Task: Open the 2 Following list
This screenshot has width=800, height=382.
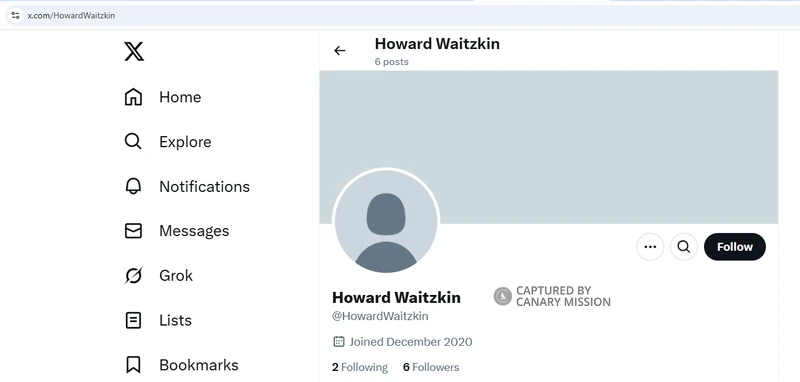Action: point(360,367)
